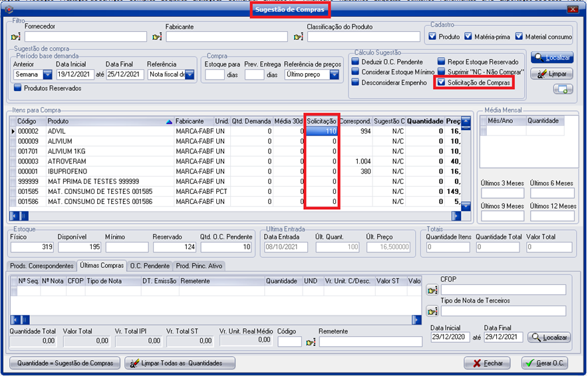Click the Remetente lookup icon

pyautogui.click(x=311, y=342)
